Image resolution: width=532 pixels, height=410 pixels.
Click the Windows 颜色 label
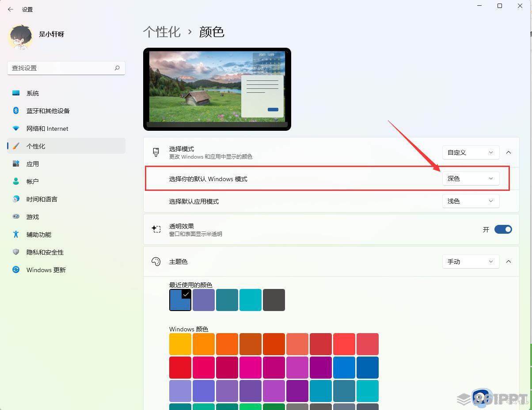pyautogui.click(x=189, y=329)
